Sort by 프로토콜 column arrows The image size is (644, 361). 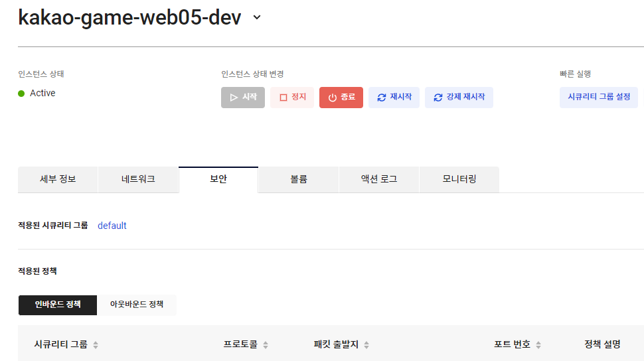click(x=266, y=345)
